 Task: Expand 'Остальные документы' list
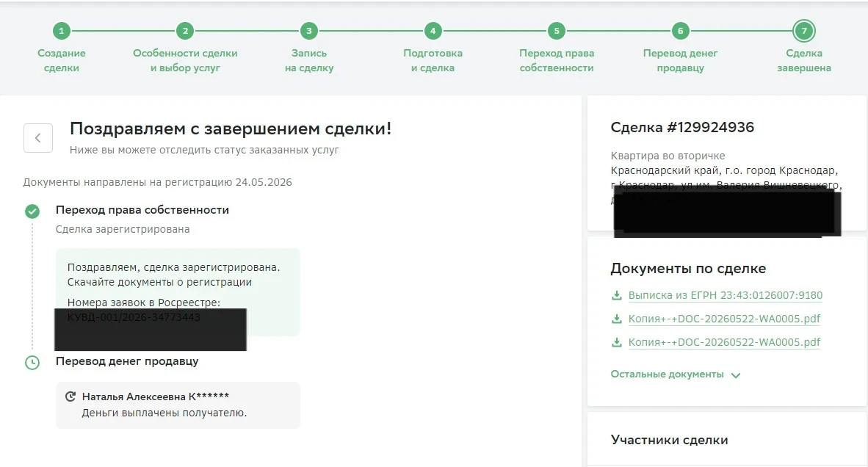point(667,374)
